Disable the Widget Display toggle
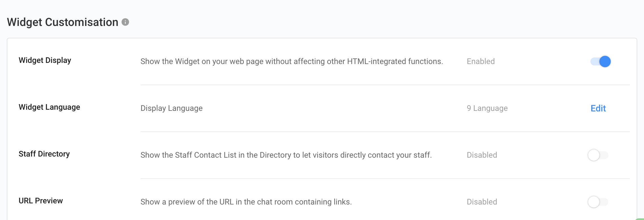The height and width of the screenshot is (220, 644). pos(600,61)
